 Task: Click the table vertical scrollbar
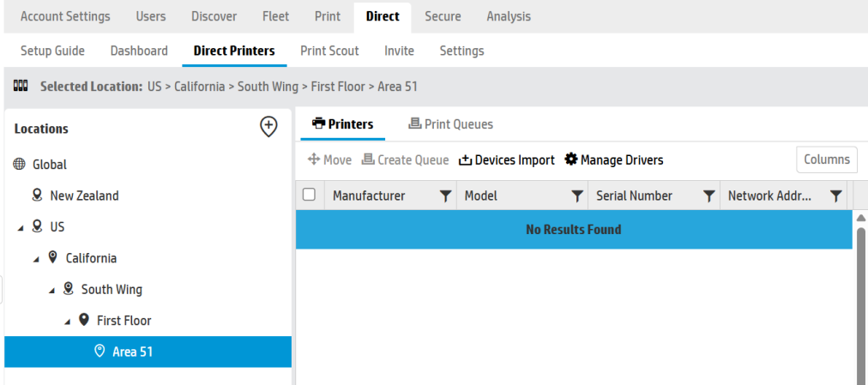coord(861,300)
